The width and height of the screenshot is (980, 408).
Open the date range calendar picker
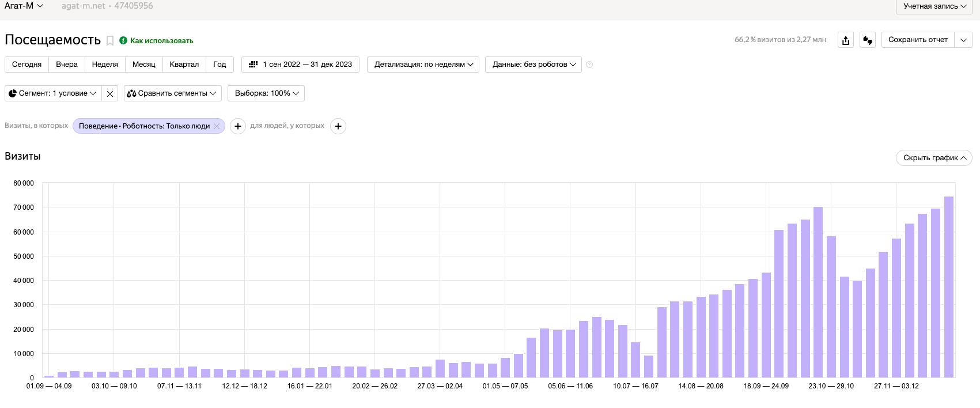pyautogui.click(x=300, y=65)
